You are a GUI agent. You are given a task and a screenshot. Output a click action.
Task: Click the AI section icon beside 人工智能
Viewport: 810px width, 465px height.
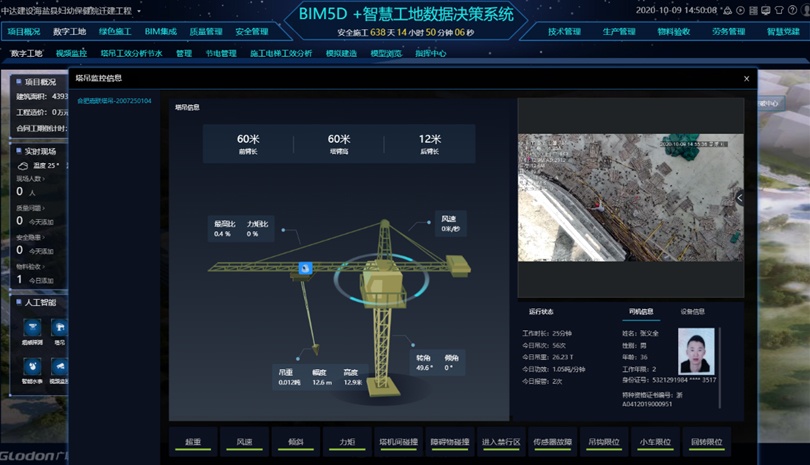17,301
